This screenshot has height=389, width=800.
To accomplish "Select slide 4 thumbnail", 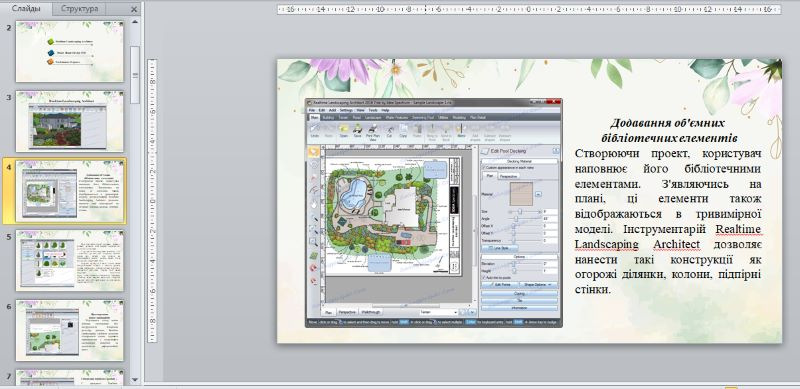I will (x=70, y=191).
